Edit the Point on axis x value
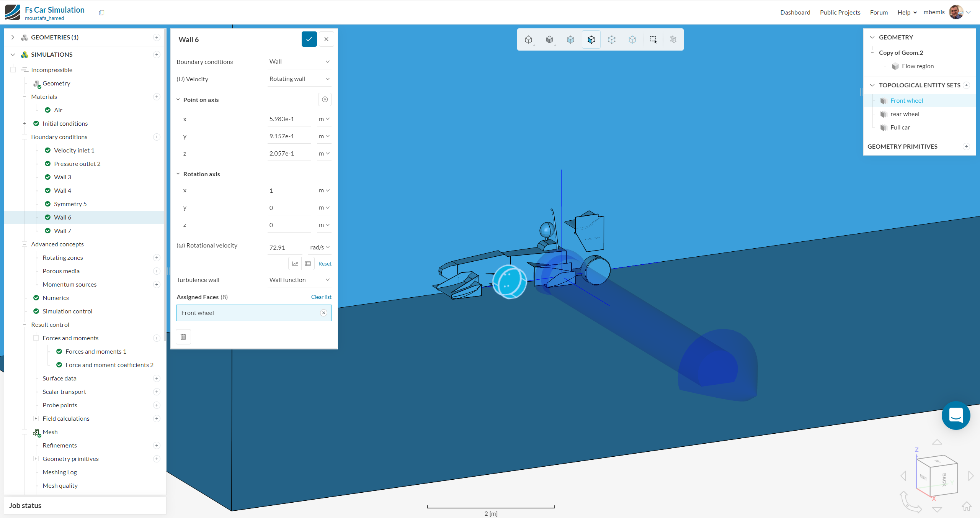The height and width of the screenshot is (518, 980). point(289,119)
